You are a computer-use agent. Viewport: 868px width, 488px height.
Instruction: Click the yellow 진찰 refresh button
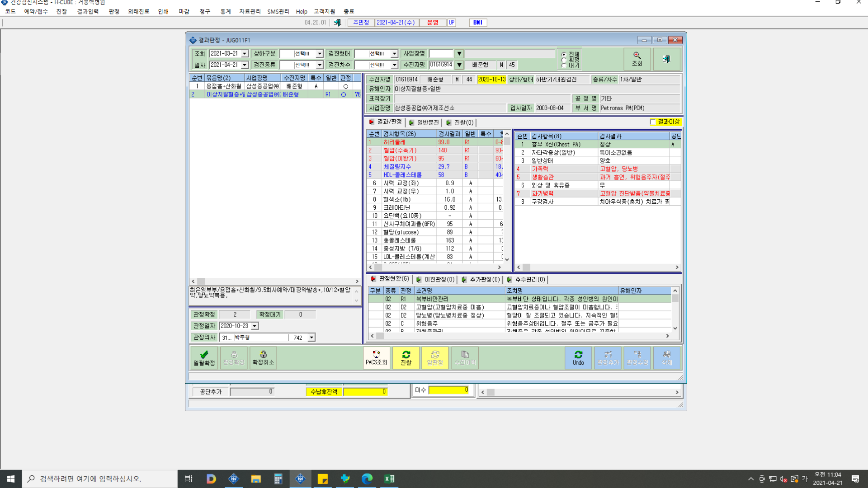pyautogui.click(x=406, y=358)
